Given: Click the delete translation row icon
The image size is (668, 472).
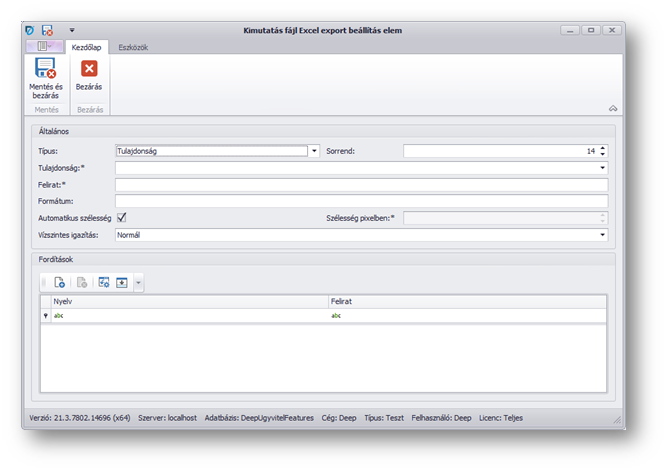Looking at the screenshot, I should point(82,283).
